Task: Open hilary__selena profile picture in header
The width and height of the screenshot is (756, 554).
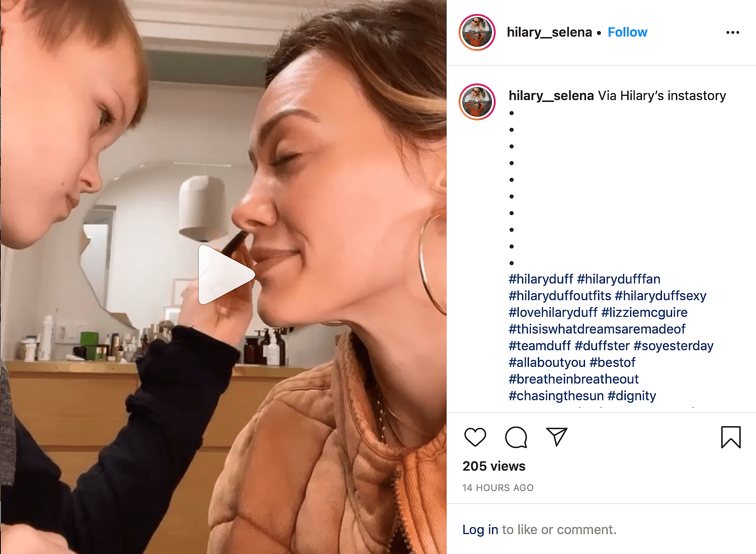Action: coord(477,32)
